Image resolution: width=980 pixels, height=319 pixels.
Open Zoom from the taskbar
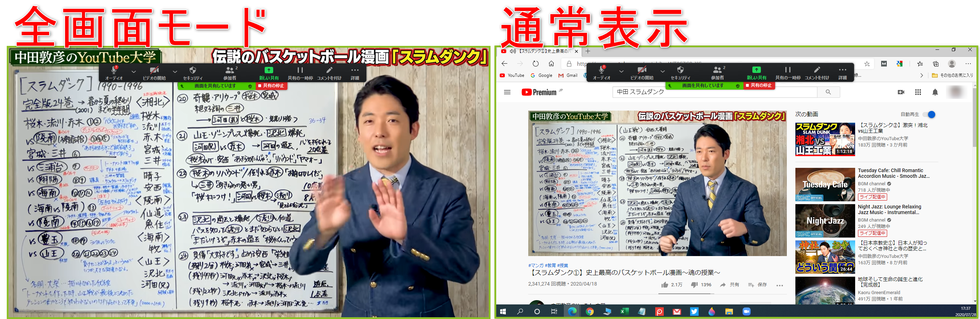point(746,312)
